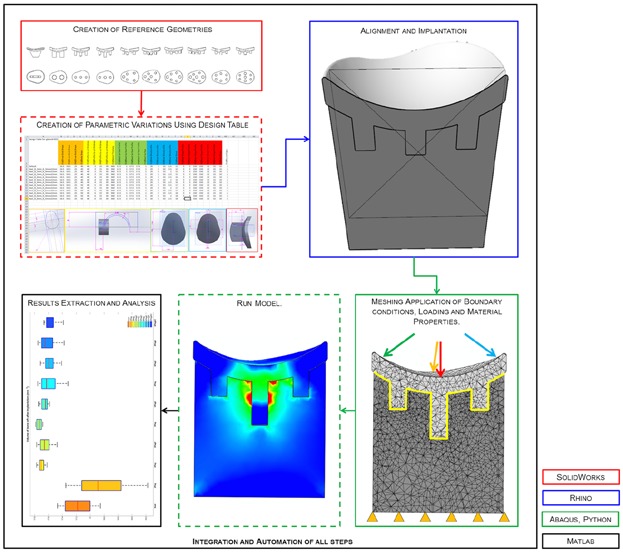Click the "Alignment and Implantation" title
623x552 pixels.
click(413, 31)
